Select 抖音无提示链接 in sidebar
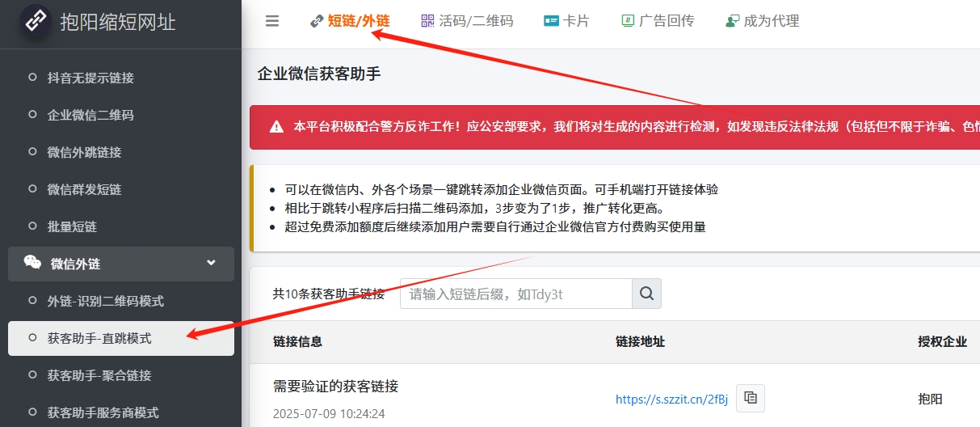The image size is (980, 427). click(x=90, y=78)
